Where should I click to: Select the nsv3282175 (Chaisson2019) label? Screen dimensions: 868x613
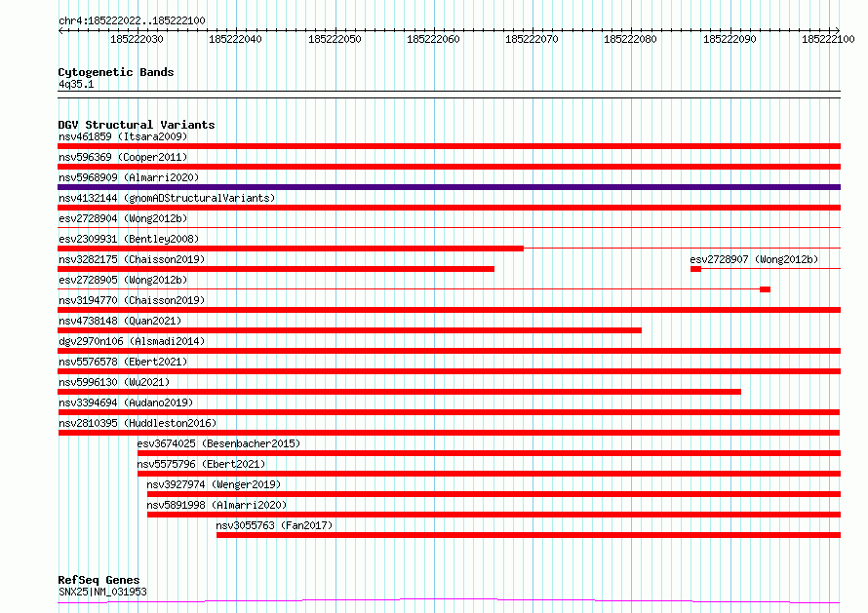click(x=132, y=259)
